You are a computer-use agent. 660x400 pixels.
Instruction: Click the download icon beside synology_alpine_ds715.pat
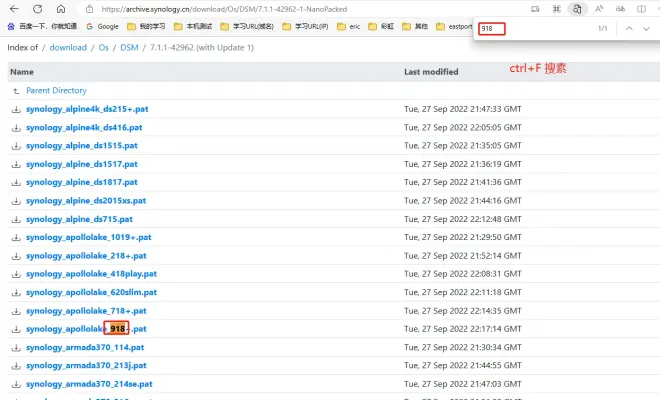[16, 219]
